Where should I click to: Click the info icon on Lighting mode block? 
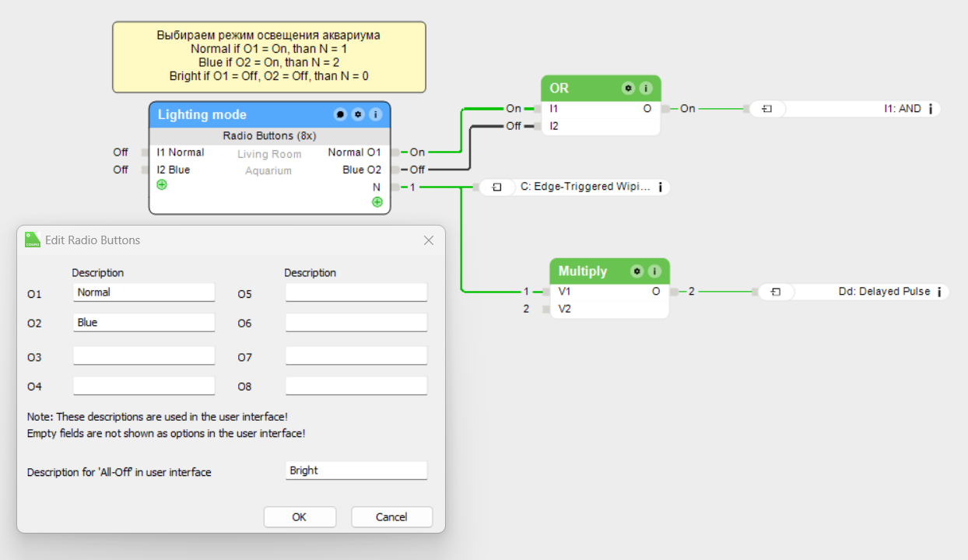point(375,114)
